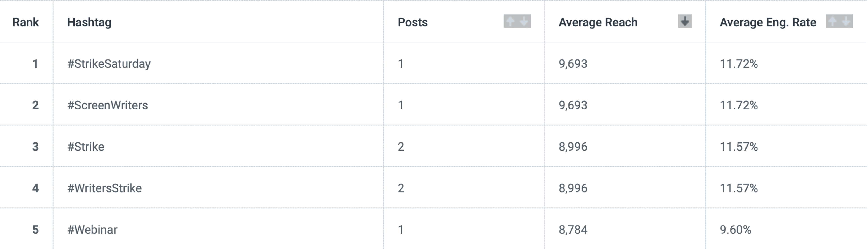The height and width of the screenshot is (249, 868).
Task: Select the 9.60% engagement rate cell
Action: pyautogui.click(x=736, y=230)
